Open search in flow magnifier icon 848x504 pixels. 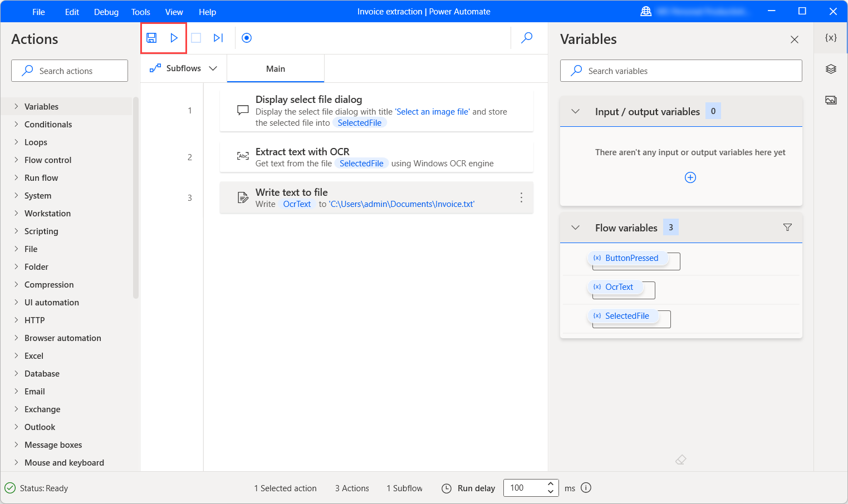click(x=527, y=38)
